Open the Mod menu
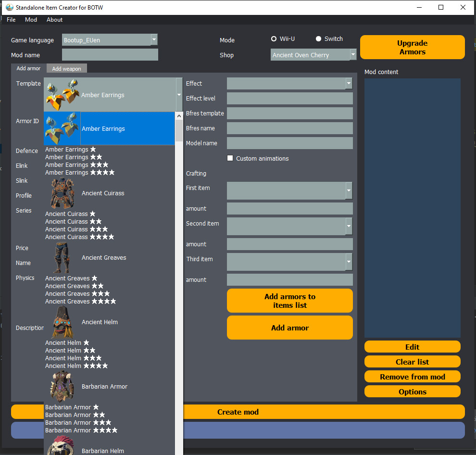 (31, 20)
